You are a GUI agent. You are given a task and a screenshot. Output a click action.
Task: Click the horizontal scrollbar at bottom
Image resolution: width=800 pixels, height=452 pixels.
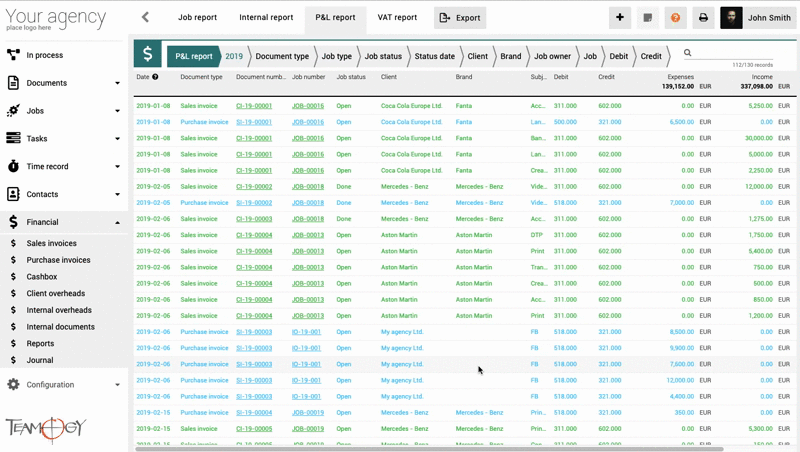pos(429,449)
